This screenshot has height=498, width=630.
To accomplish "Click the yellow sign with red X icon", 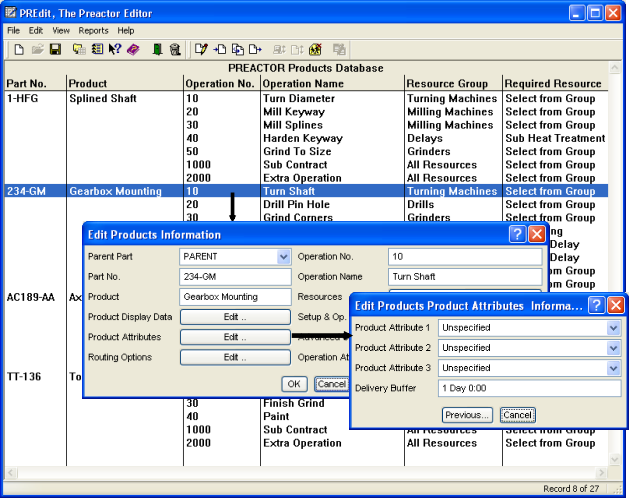I will pos(315,49).
